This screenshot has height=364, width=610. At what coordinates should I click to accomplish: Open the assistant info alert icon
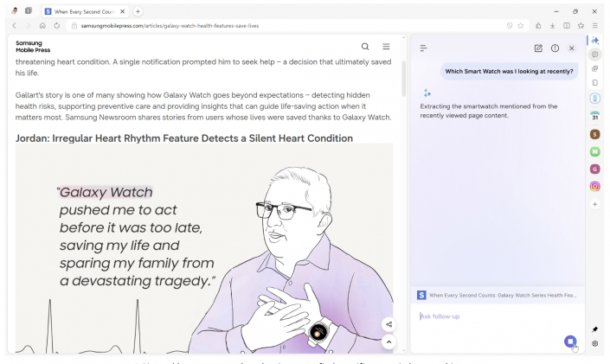pyautogui.click(x=555, y=48)
